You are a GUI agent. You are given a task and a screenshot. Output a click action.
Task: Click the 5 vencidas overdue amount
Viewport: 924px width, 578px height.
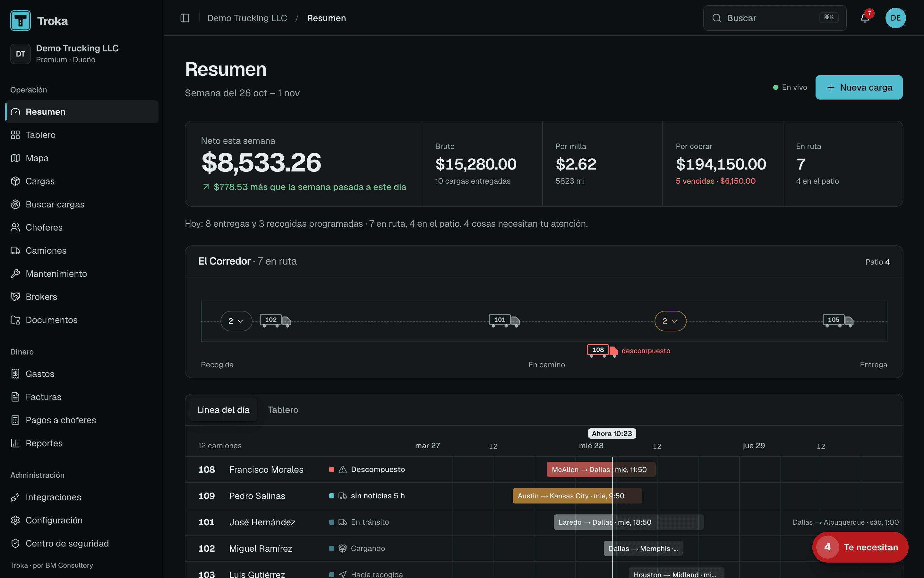click(715, 181)
